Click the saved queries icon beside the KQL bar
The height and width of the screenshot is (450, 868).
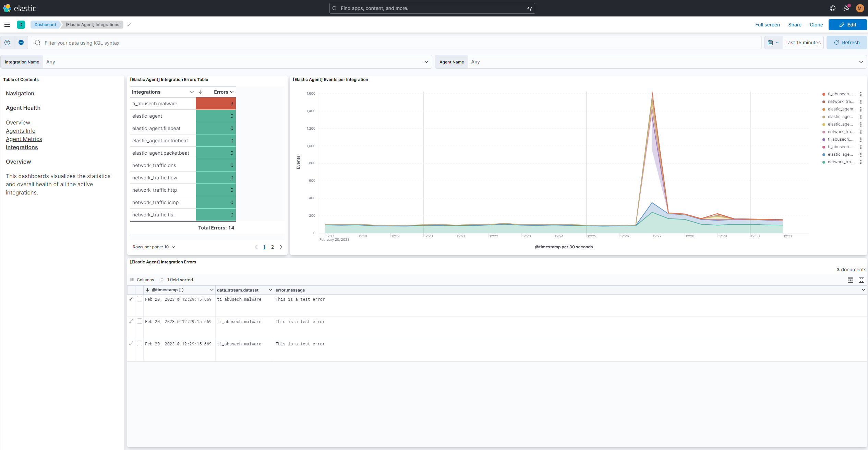tap(7, 42)
